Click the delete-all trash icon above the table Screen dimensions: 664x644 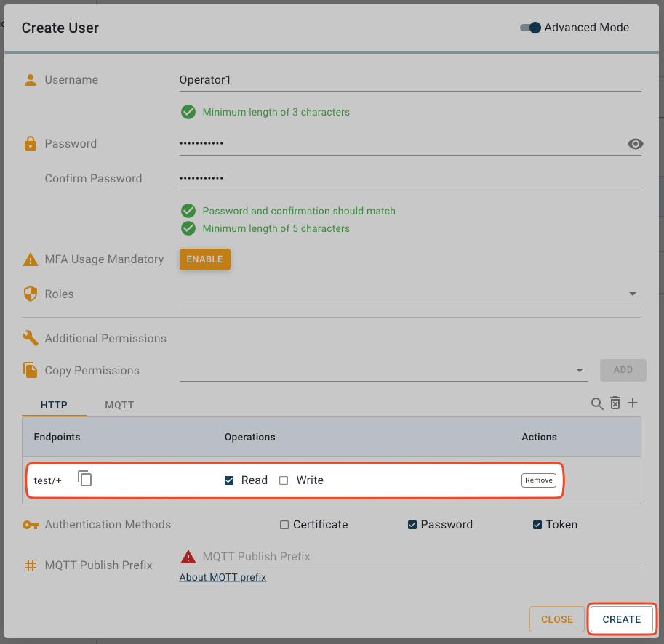pos(615,403)
